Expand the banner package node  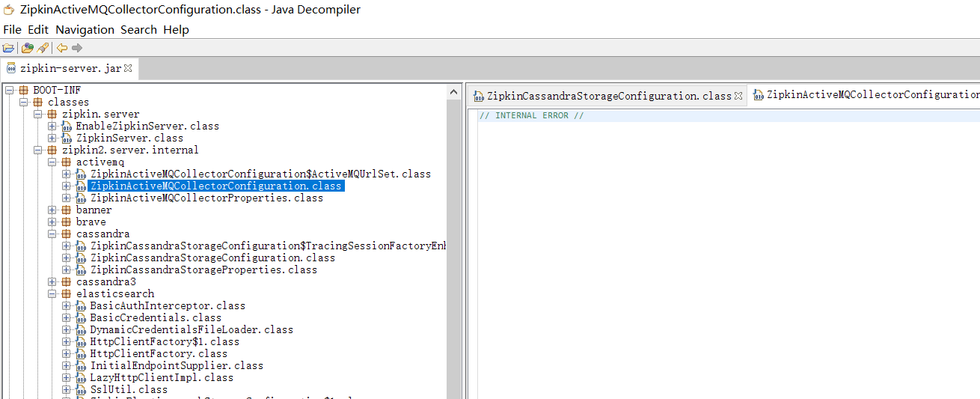click(52, 210)
